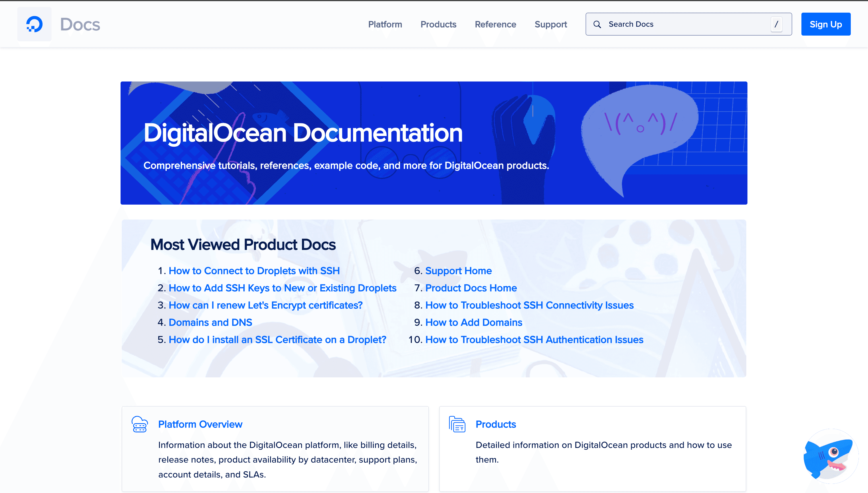Click the Platform Overview server icon
Screen dimensions: 868x493
[139, 424]
